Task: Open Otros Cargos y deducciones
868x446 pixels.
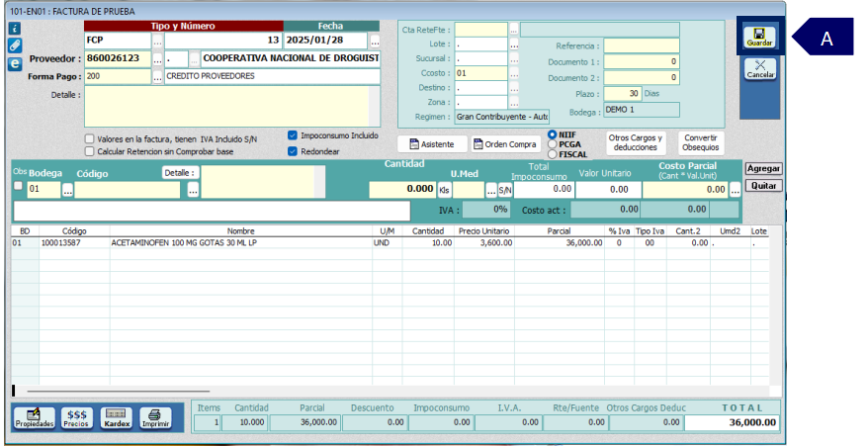Action: coord(635,143)
